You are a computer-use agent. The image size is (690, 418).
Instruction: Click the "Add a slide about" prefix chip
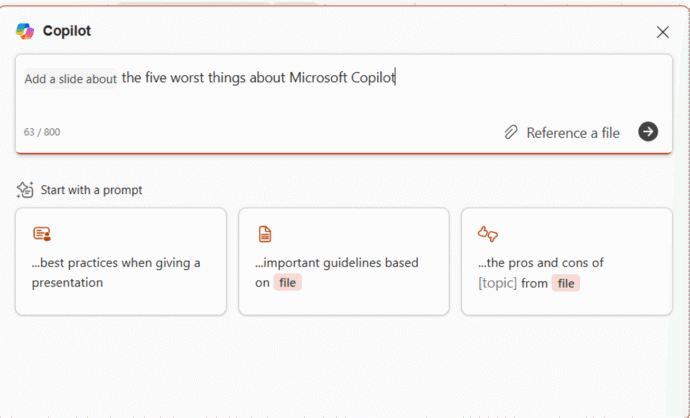tap(70, 79)
